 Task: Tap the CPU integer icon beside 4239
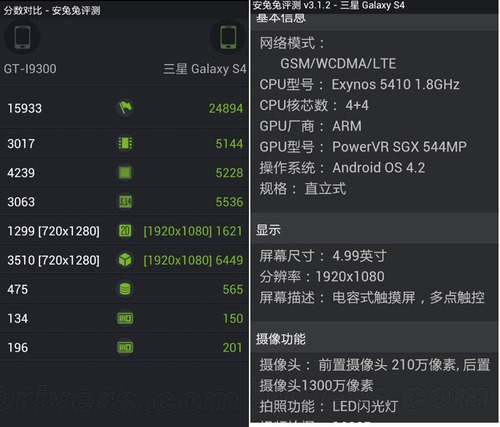125,173
